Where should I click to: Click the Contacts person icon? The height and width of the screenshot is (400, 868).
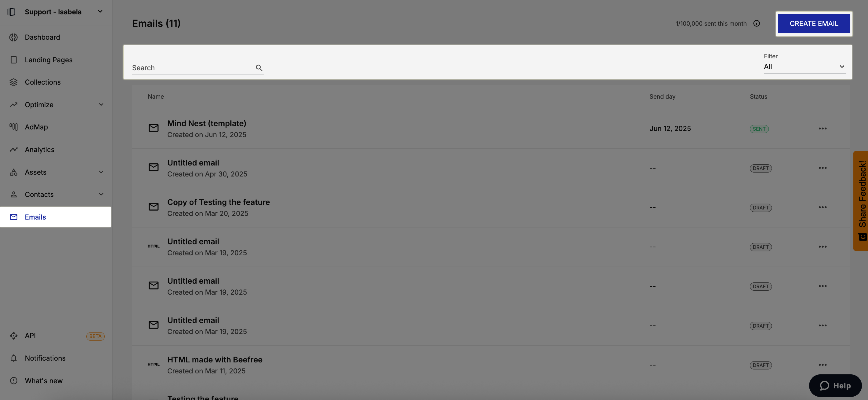13,195
